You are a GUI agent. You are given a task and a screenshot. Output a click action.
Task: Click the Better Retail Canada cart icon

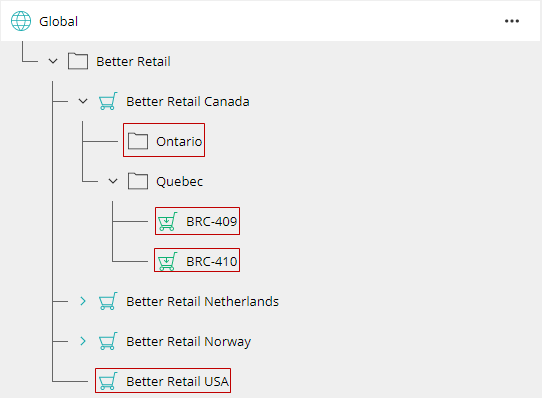click(x=108, y=101)
